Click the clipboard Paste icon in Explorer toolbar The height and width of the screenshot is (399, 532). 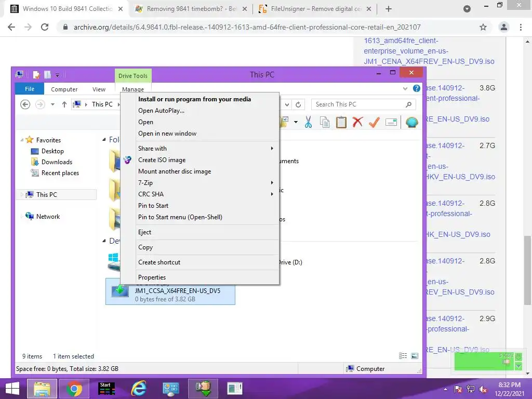341,122
